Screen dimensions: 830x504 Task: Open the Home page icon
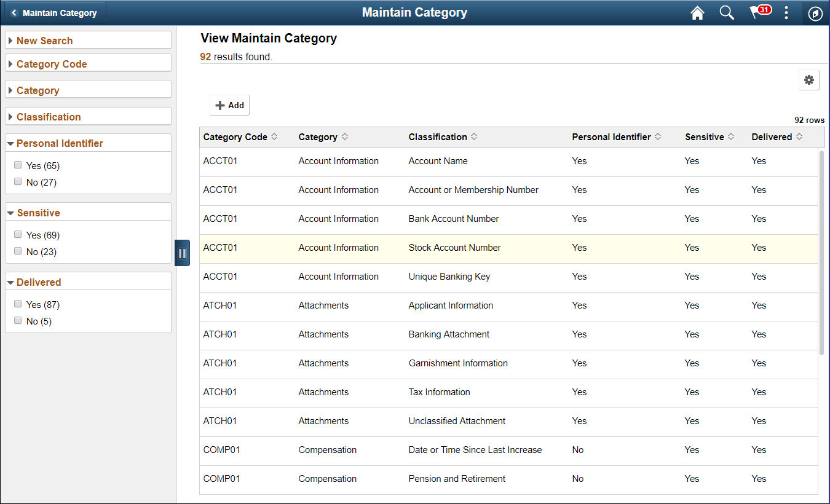click(x=697, y=12)
